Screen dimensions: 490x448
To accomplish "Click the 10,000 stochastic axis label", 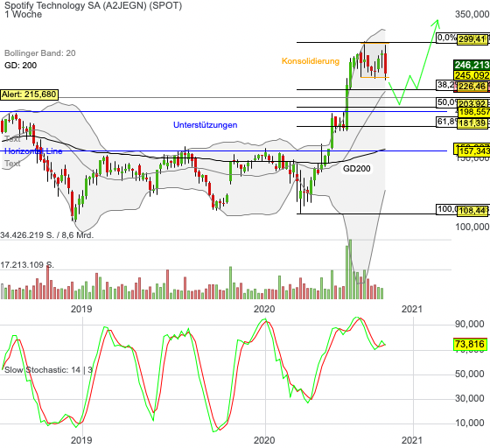I will click(x=470, y=423).
